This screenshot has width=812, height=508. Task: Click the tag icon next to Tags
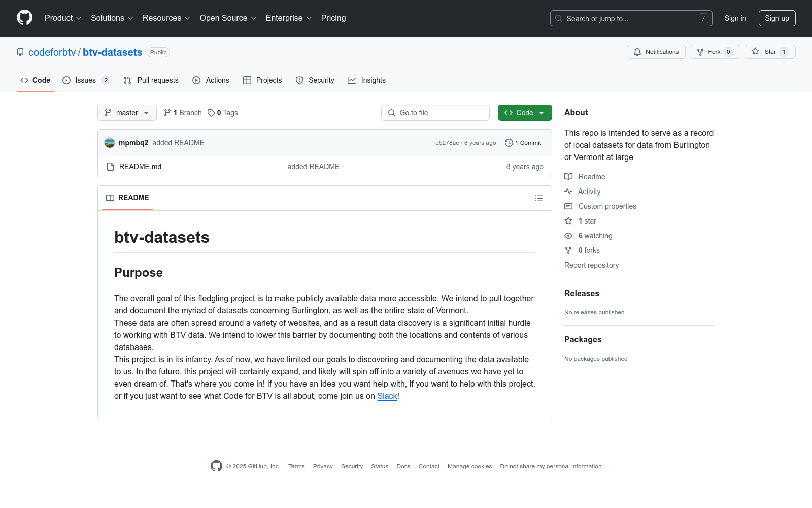(211, 113)
